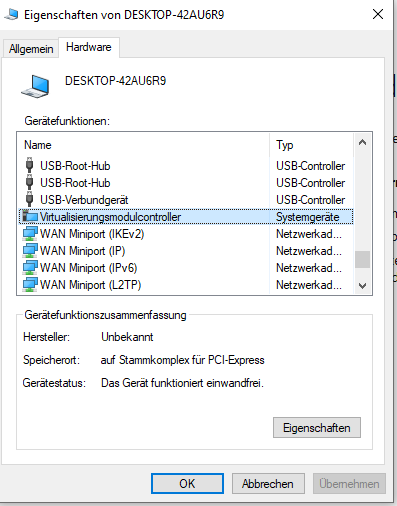
Task: Click the title bar computer icon
Action: [11, 14]
